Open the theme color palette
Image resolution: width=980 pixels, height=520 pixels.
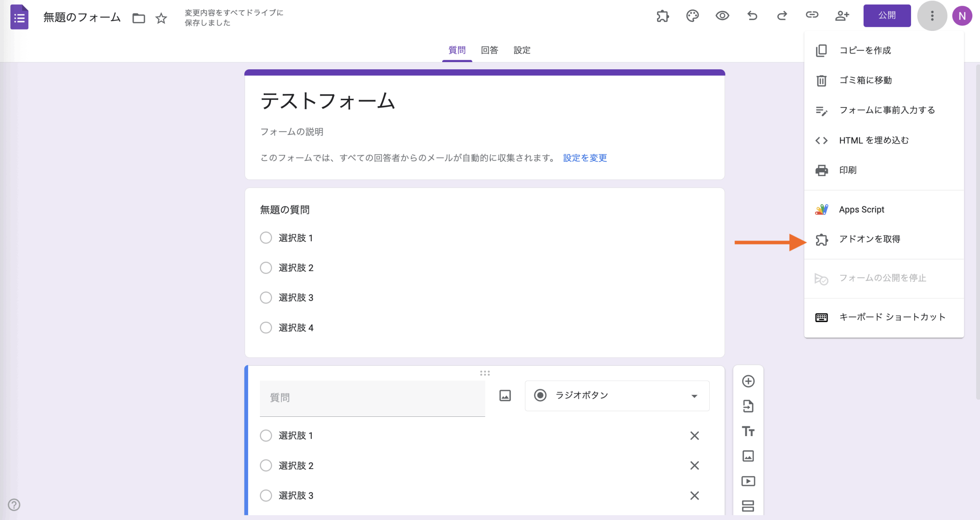pyautogui.click(x=693, y=16)
